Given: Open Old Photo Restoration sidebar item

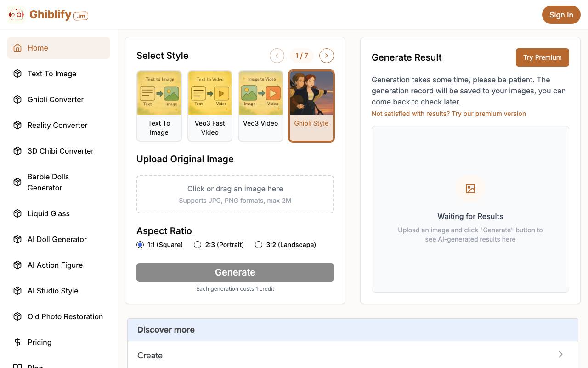Looking at the screenshot, I should click(x=59, y=316).
